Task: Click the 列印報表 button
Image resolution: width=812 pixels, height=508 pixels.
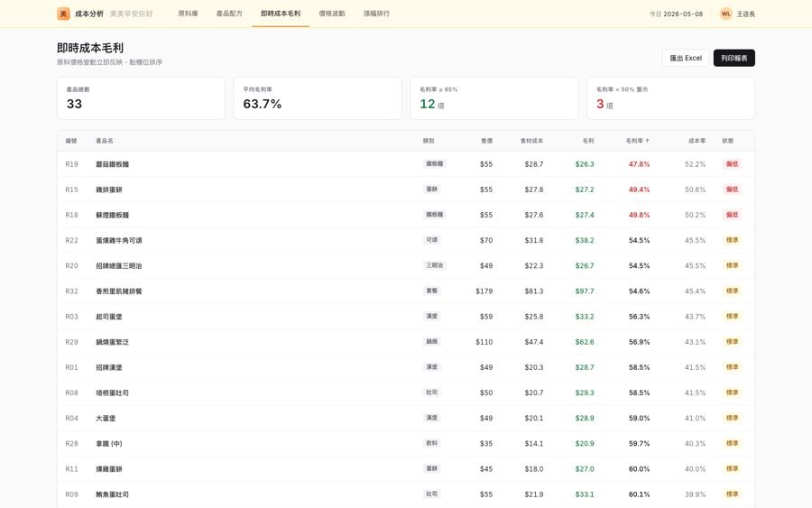Action: point(734,58)
